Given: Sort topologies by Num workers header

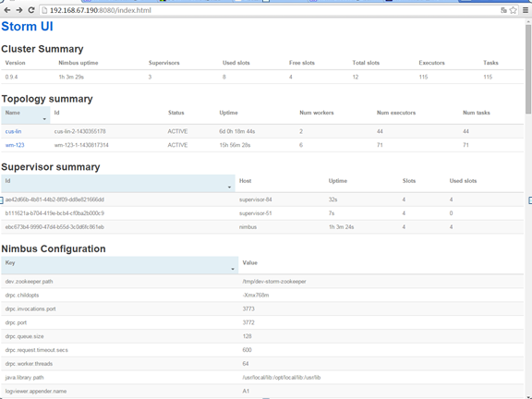Looking at the screenshot, I should [317, 113].
